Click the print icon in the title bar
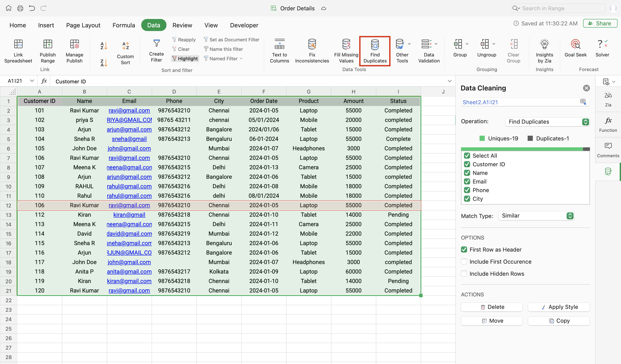621x364 pixels. point(20,8)
